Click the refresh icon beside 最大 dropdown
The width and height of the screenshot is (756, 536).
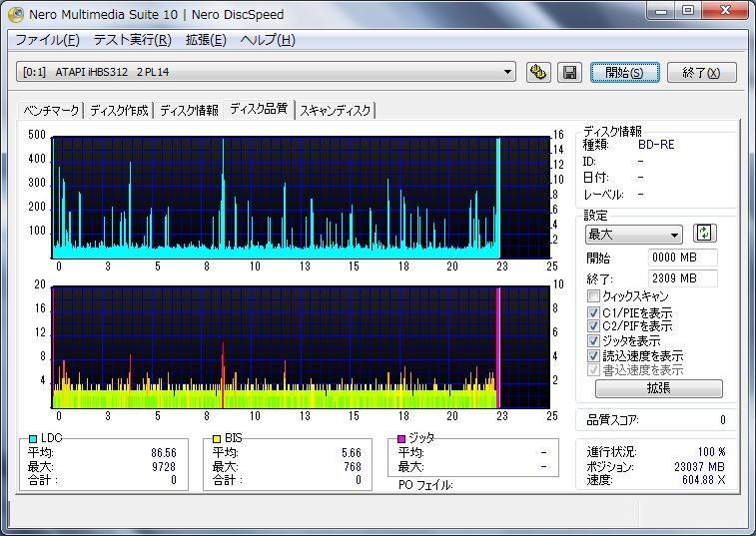pyautogui.click(x=704, y=234)
